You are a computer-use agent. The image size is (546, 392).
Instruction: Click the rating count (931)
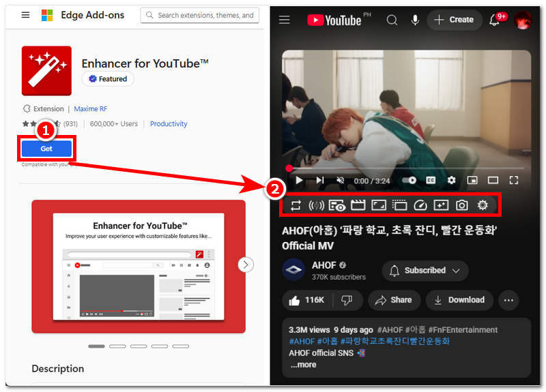[70, 124]
